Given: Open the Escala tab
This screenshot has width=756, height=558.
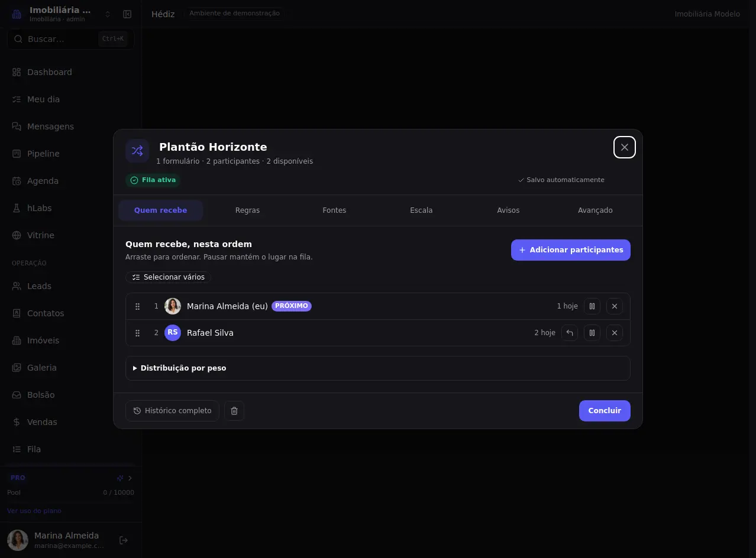Looking at the screenshot, I should pyautogui.click(x=421, y=210).
